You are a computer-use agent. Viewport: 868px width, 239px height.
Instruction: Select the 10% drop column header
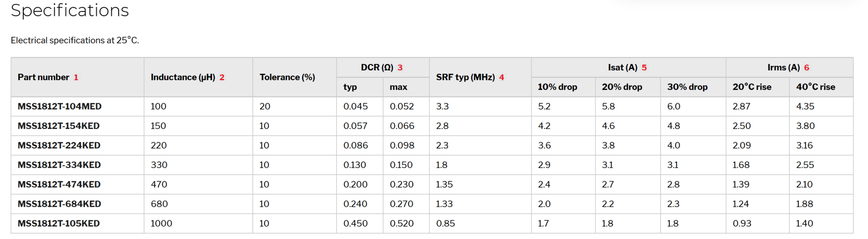(557, 87)
